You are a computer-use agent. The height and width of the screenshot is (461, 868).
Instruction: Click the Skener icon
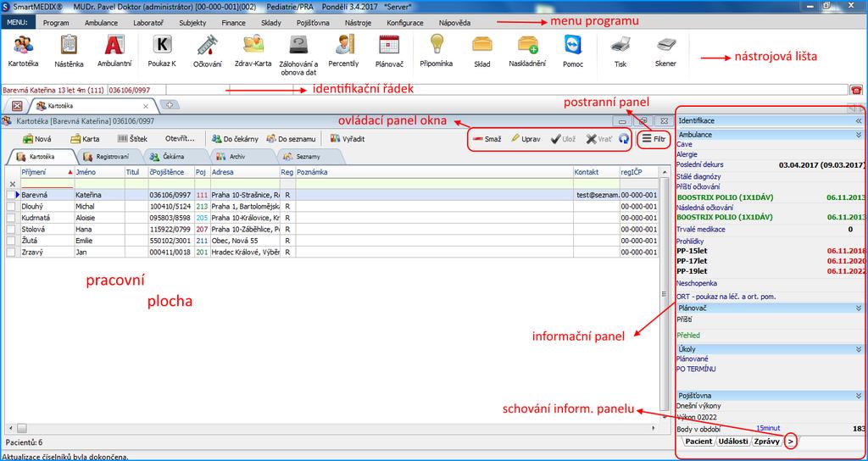665,51
